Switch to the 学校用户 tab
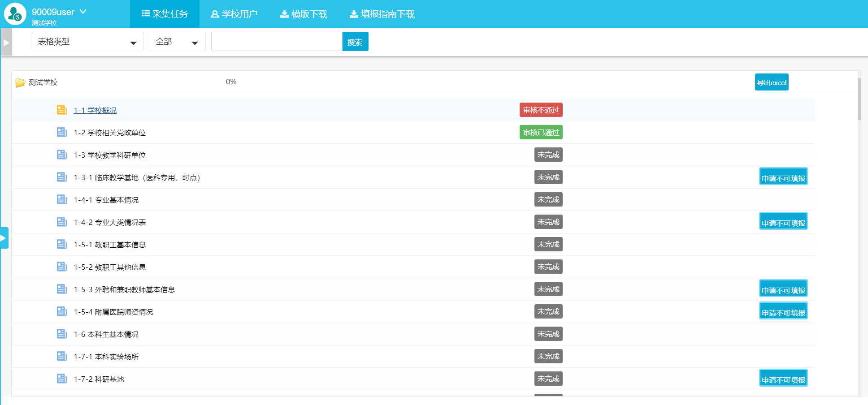This screenshot has width=868, height=405. click(x=234, y=14)
